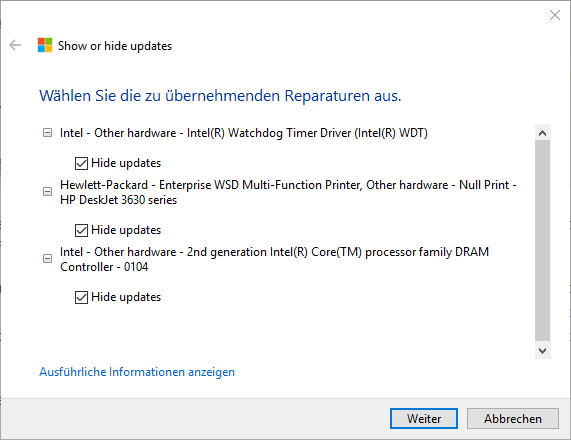Image resolution: width=571 pixels, height=440 pixels.
Task: Click the Microsoft logo beside the title
Action: tap(45, 45)
